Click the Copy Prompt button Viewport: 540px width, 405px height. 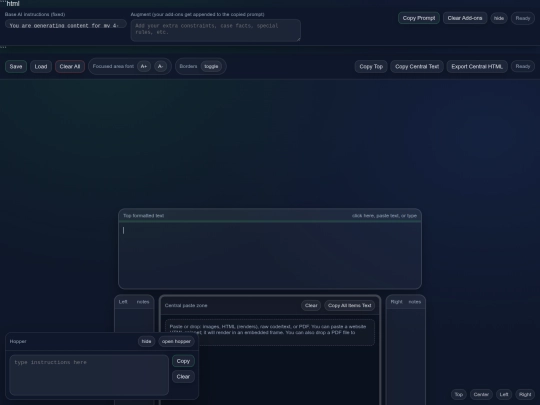click(x=418, y=18)
